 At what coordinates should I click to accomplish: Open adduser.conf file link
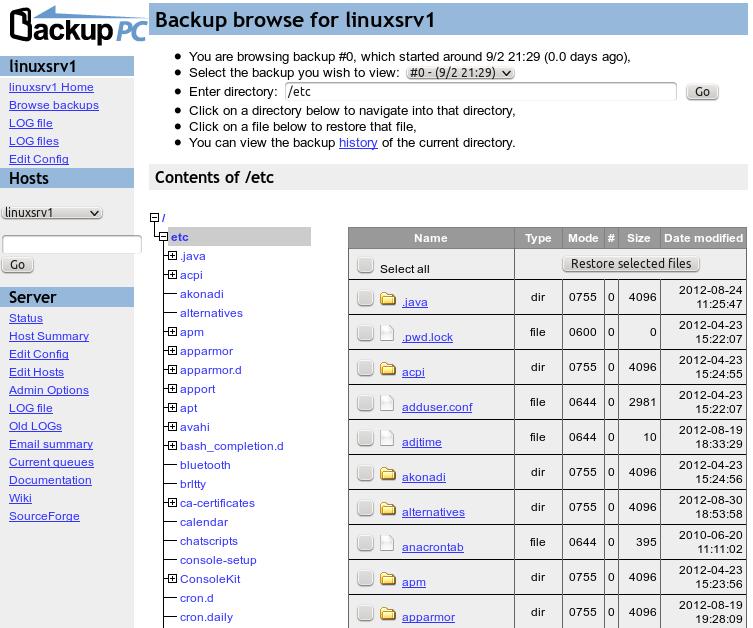(437, 407)
